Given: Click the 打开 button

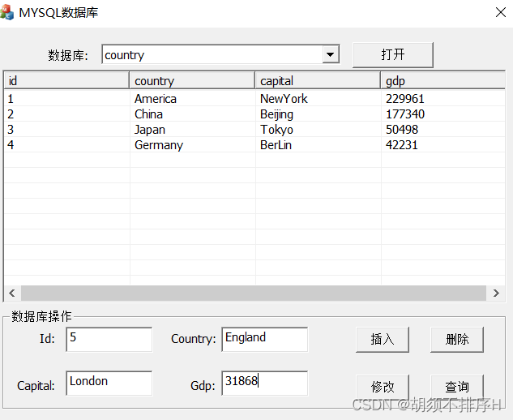Looking at the screenshot, I should coord(392,54).
